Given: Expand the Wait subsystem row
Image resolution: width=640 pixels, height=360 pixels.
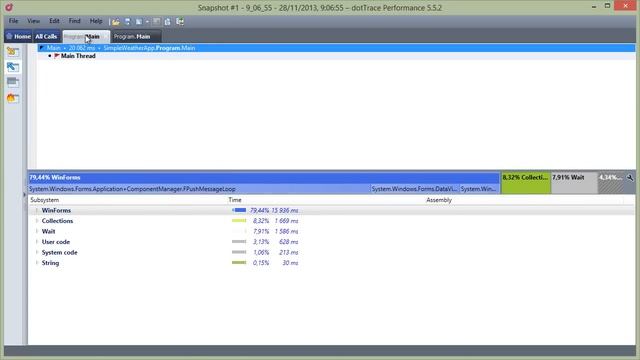Looking at the screenshot, I should [37, 231].
